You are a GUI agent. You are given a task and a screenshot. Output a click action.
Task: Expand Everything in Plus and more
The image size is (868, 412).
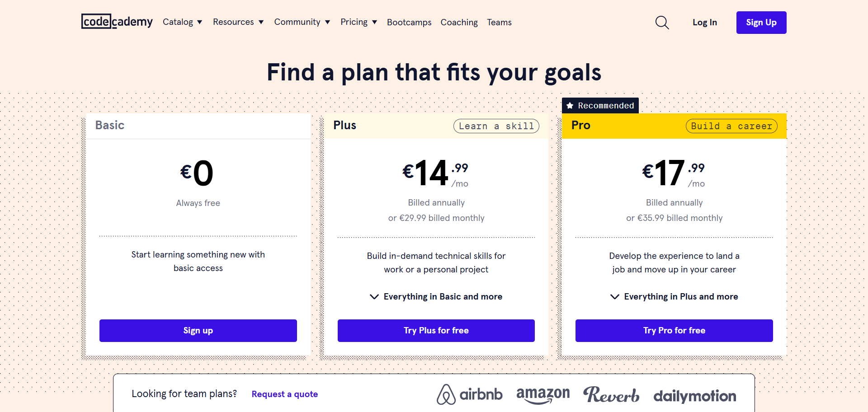pyautogui.click(x=674, y=297)
